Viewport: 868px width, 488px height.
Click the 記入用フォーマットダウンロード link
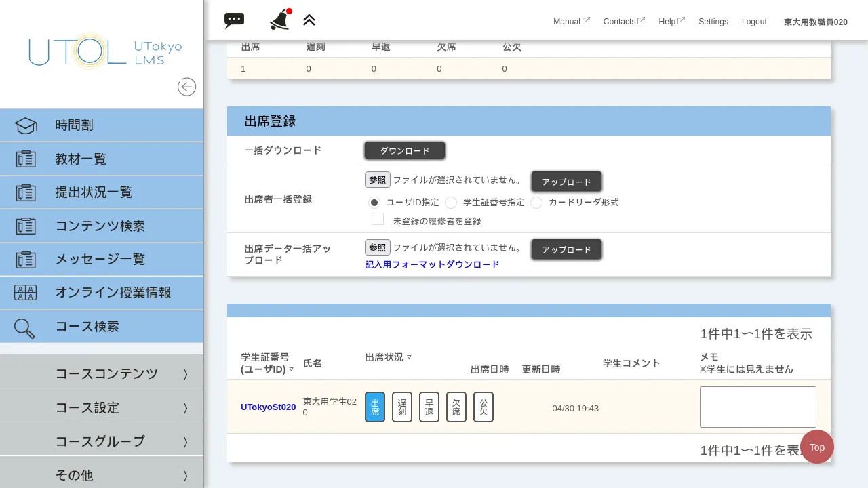(432, 264)
